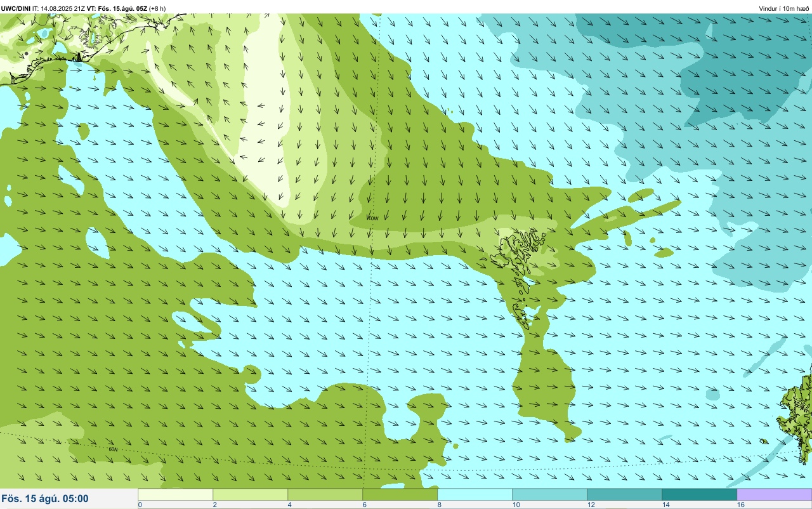
Task: Click the legend scale value '16'
Action: point(741,505)
